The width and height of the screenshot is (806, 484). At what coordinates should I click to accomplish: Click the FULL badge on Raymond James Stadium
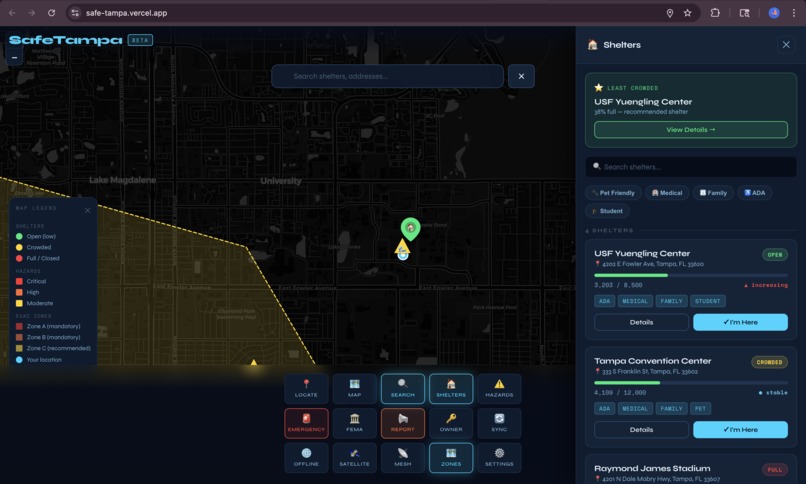pyautogui.click(x=775, y=470)
